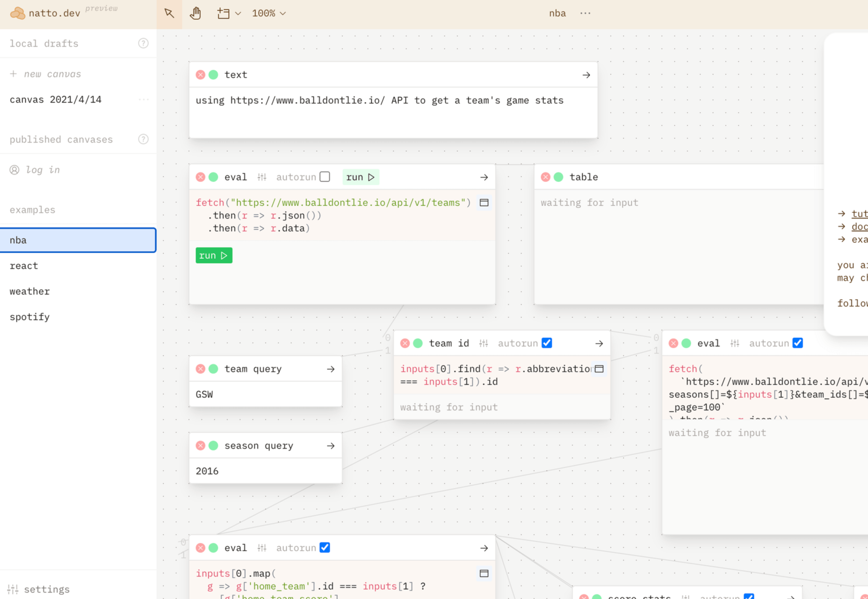Open the nba canvas options menu
The image size is (868, 599).
[585, 14]
